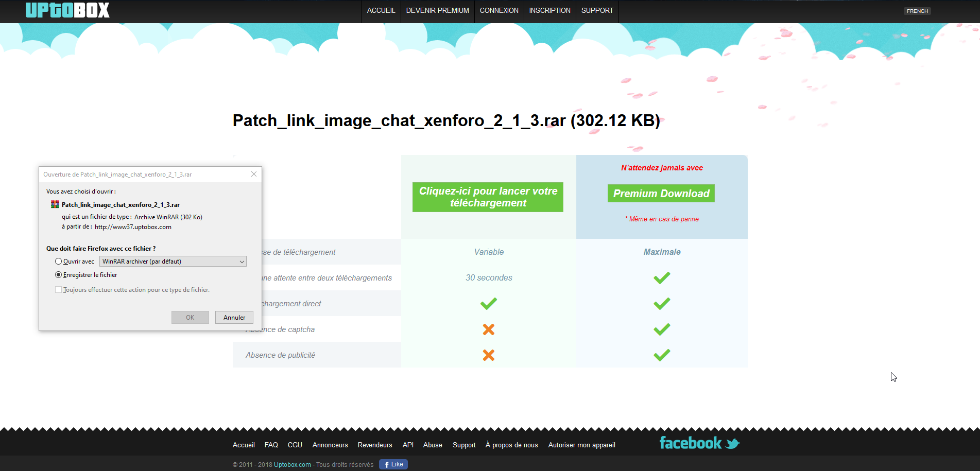Click green checkmark under Variable column

click(488, 304)
